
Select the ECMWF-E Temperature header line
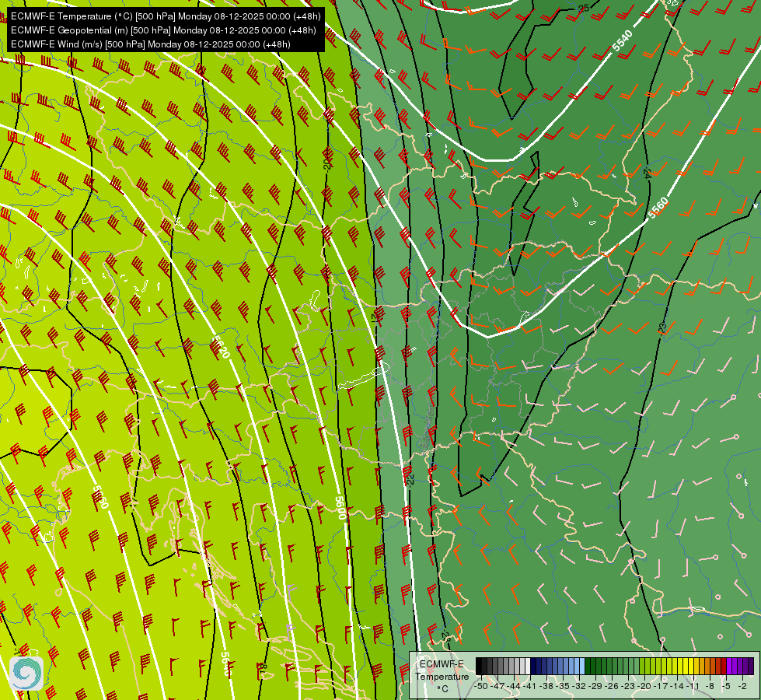coord(166,16)
